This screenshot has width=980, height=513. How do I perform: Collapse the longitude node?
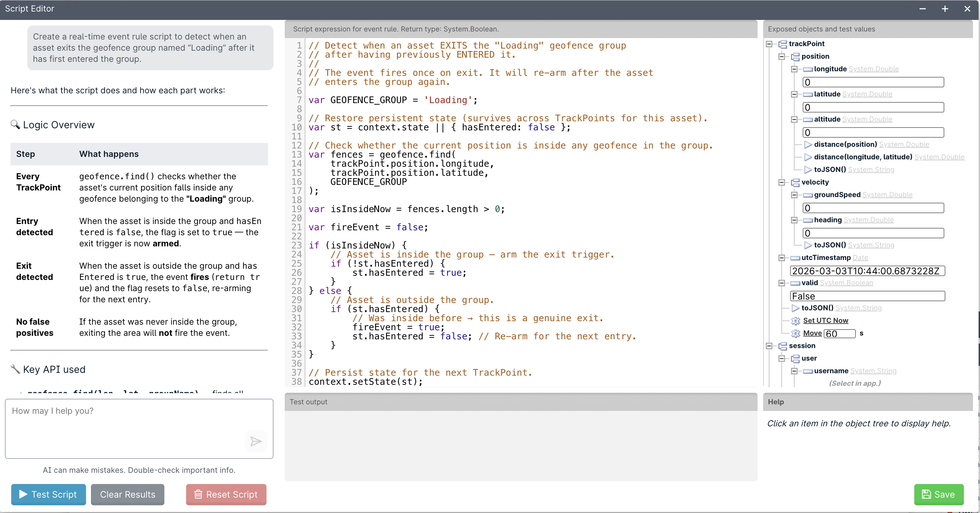pyautogui.click(x=794, y=69)
